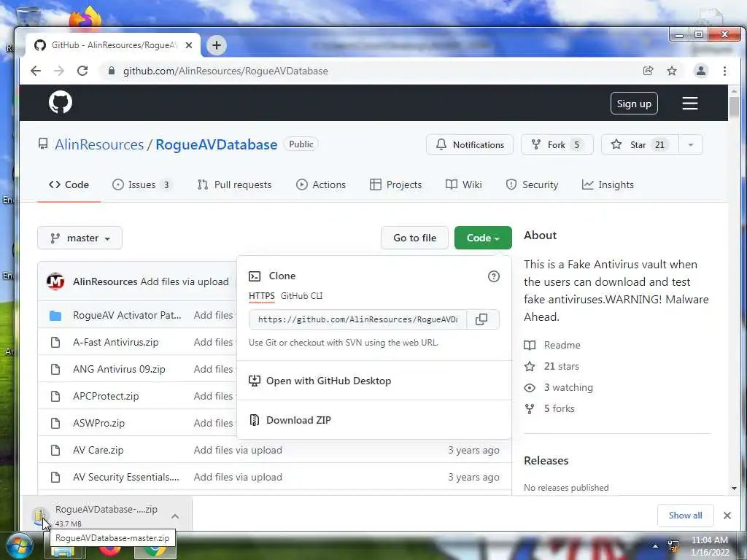
Task: Click the system tray show hidden icons arrow
Action: [656, 546]
